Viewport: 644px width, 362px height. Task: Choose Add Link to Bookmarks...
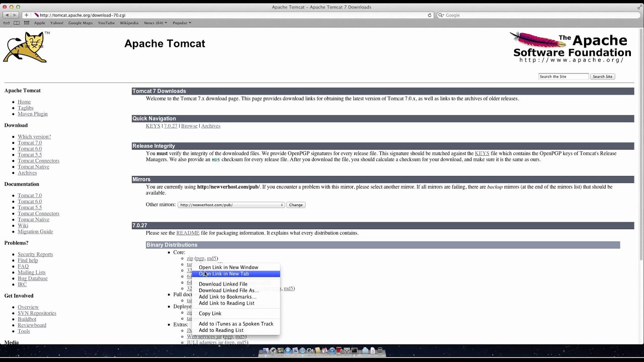click(x=235, y=297)
